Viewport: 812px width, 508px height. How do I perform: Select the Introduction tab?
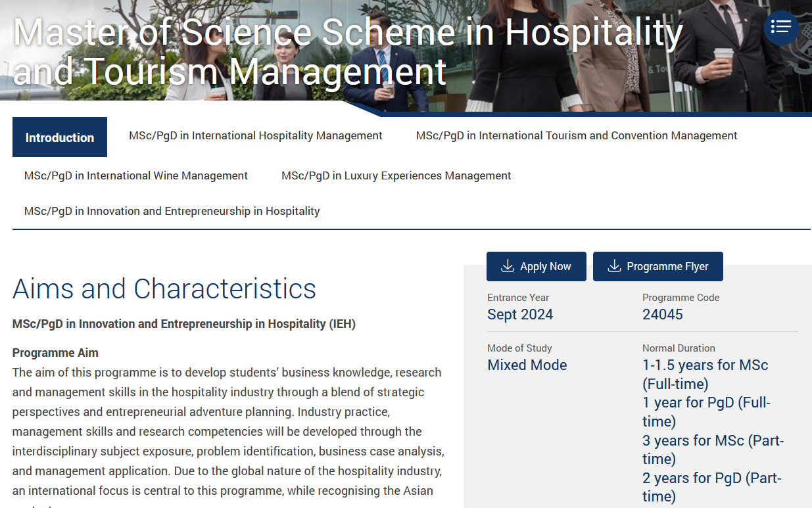[60, 137]
